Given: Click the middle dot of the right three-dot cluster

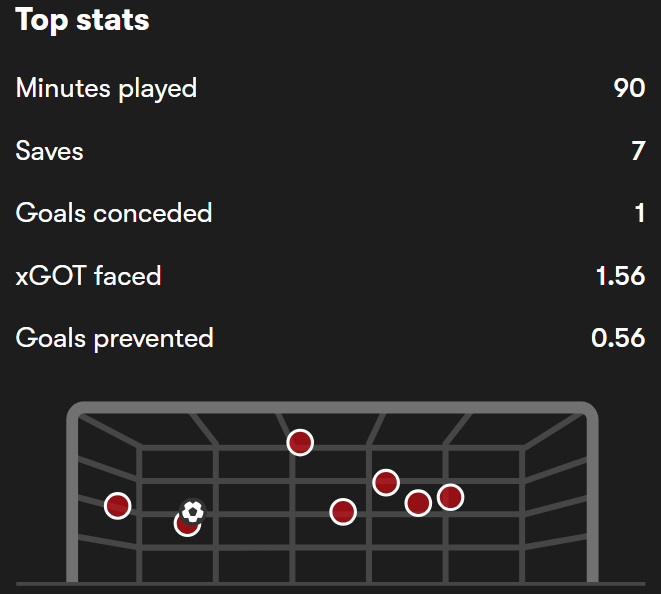Looking at the screenshot, I should [418, 502].
